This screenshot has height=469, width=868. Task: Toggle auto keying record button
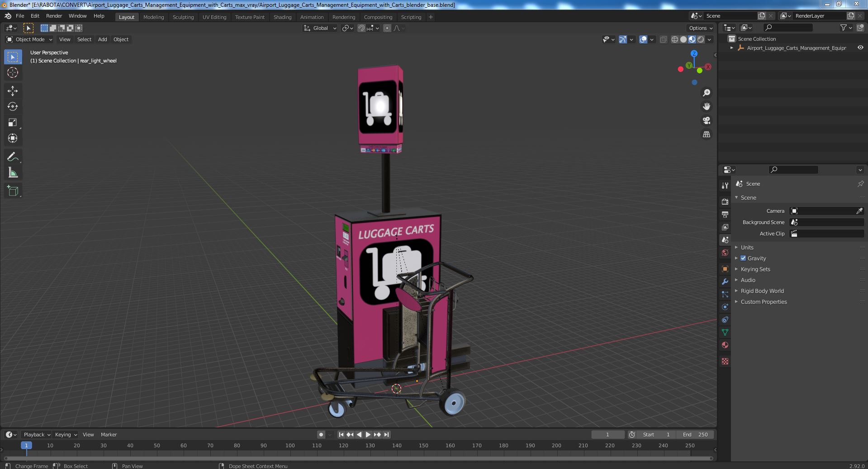(x=321, y=435)
